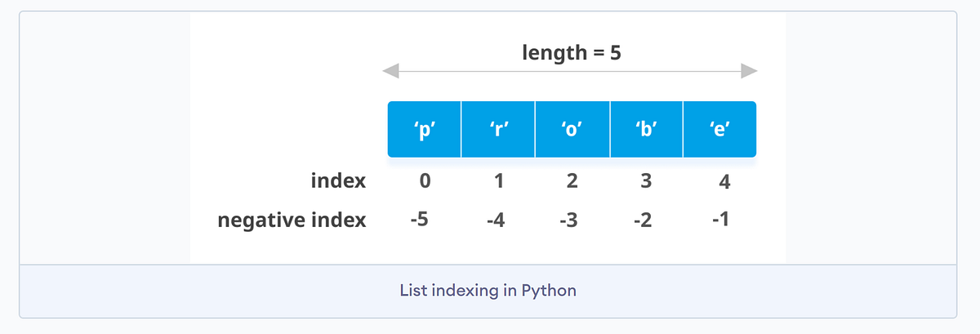Click negative index value -5
Image resolution: width=980 pixels, height=334 pixels.
[421, 220]
